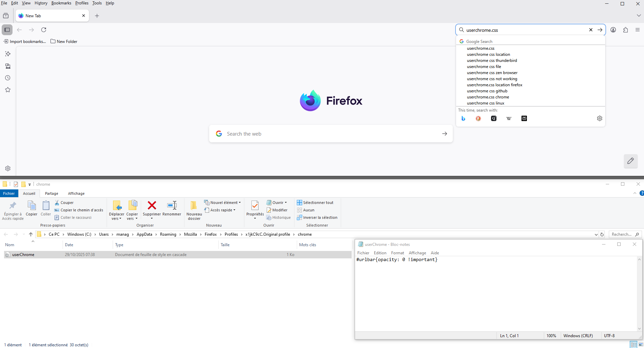Search this time with DuckDuckGo icon
This screenshot has width=644, height=348.
click(478, 118)
